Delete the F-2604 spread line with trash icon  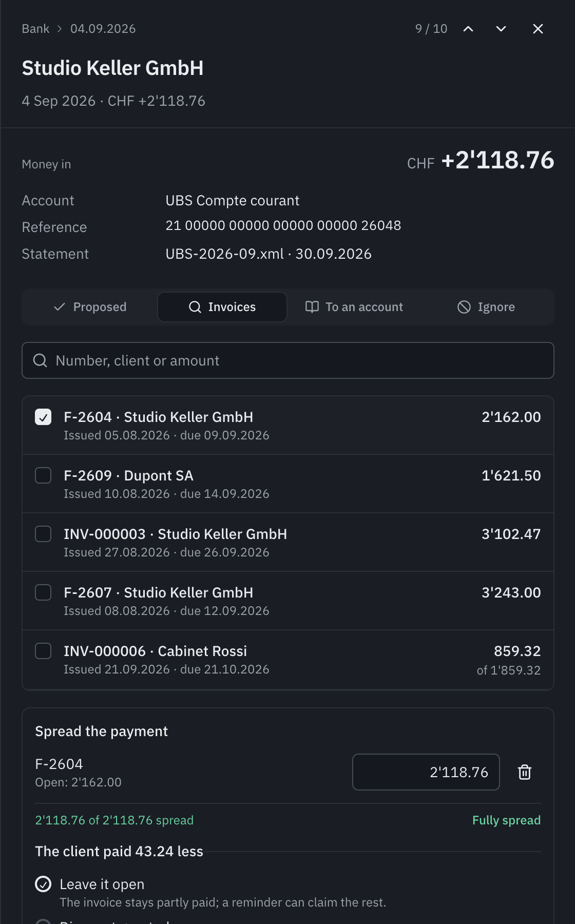coord(525,772)
